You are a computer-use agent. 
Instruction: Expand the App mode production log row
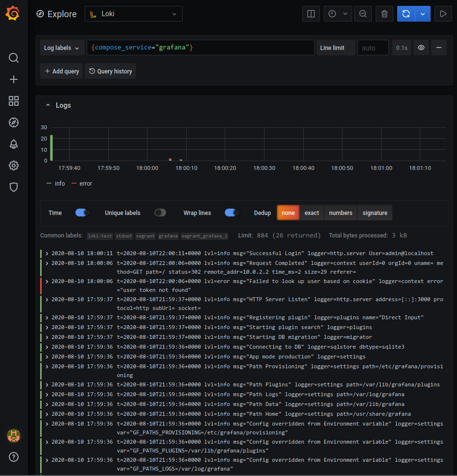tap(47, 357)
